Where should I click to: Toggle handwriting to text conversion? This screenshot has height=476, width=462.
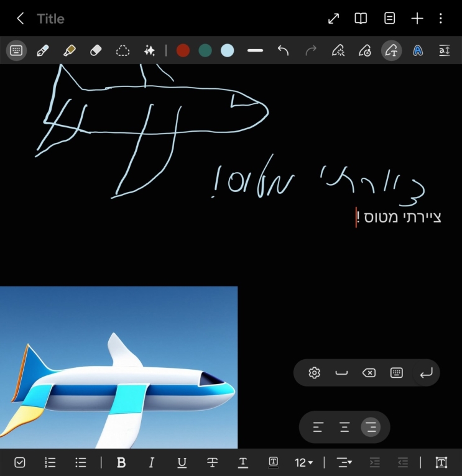(391, 50)
